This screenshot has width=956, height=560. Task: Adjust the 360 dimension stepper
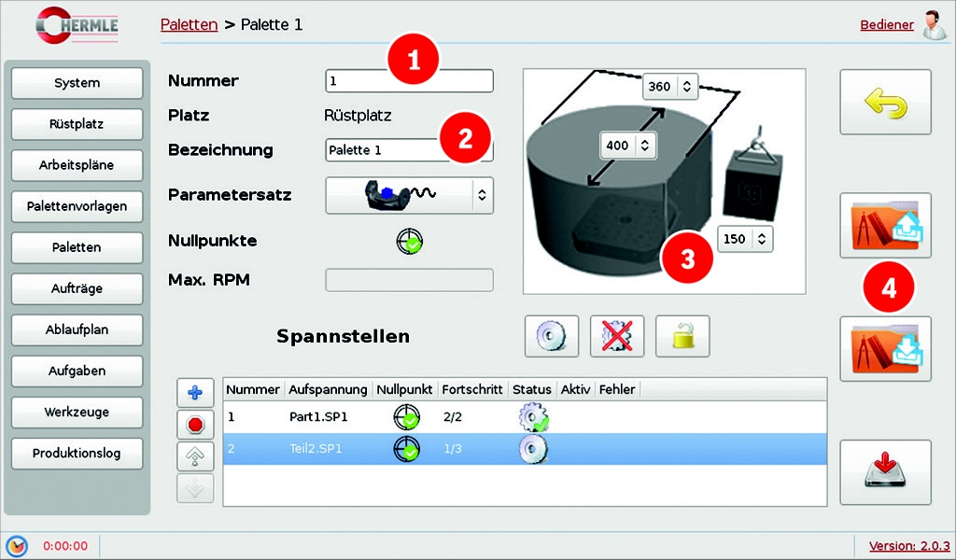pyautogui.click(x=670, y=87)
